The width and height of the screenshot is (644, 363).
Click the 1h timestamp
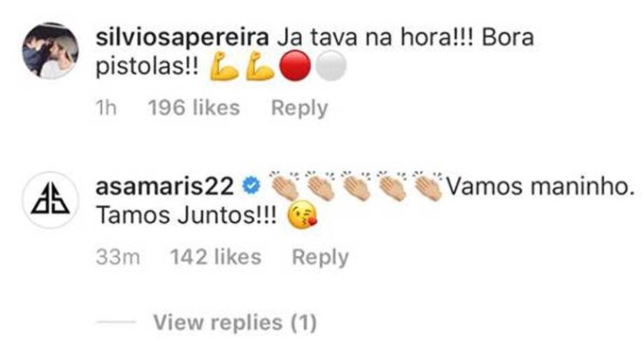(x=106, y=108)
